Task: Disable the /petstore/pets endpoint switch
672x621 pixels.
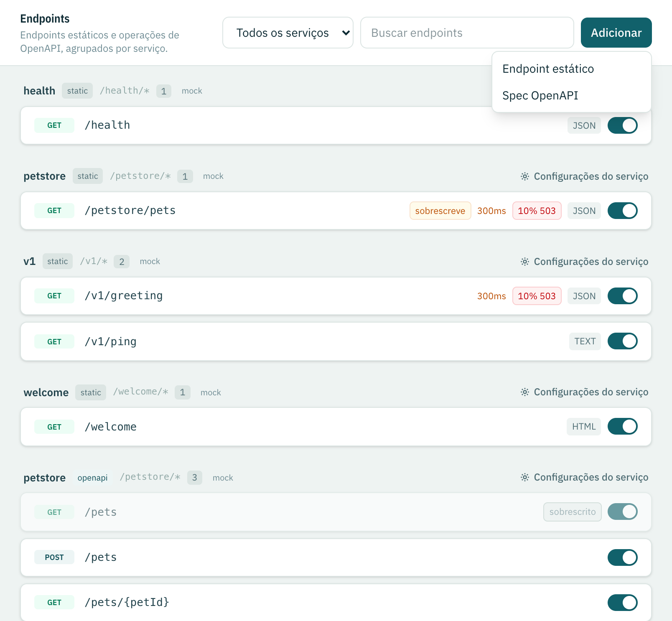Action: pos(622,211)
